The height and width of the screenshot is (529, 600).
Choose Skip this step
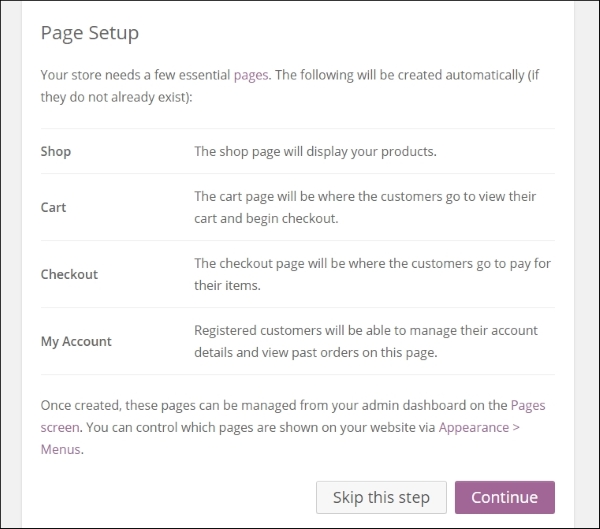[381, 497]
